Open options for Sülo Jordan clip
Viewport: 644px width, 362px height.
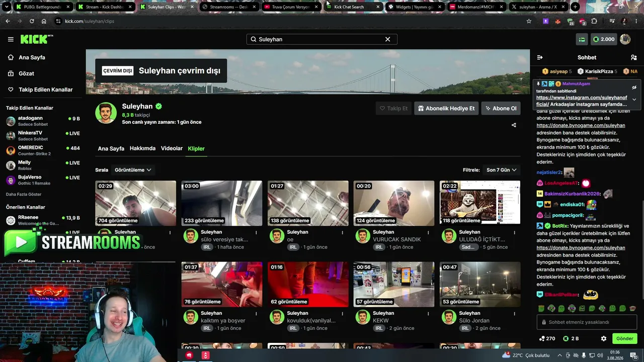click(x=514, y=313)
